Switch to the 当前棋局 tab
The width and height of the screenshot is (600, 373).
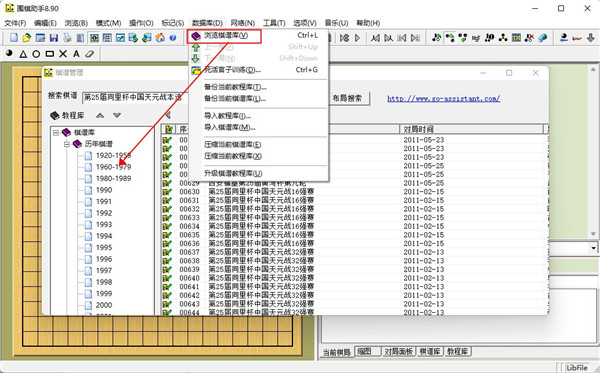click(337, 352)
